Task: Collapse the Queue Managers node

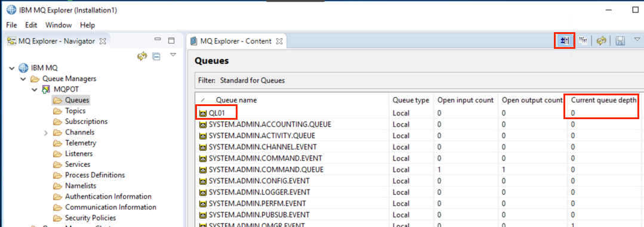Action: coord(23,79)
